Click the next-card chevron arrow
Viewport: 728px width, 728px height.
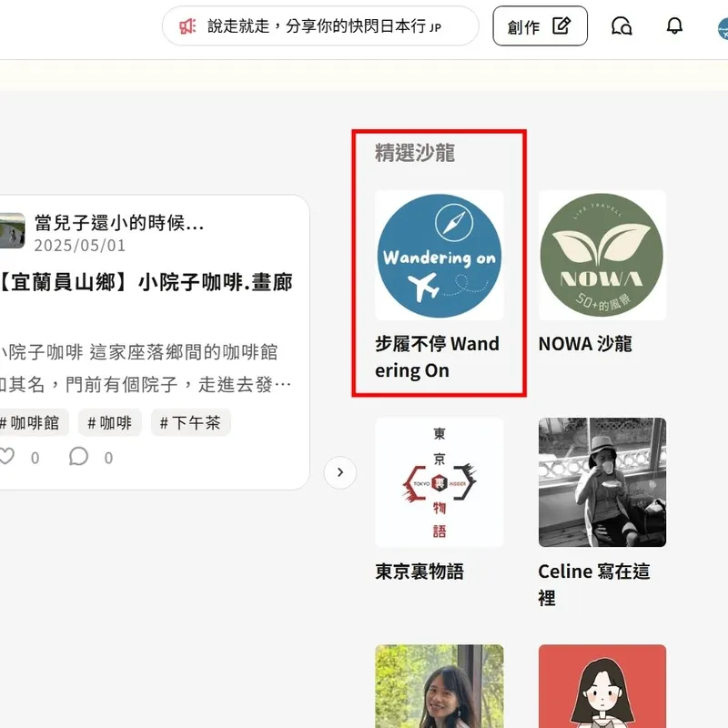[x=340, y=472]
